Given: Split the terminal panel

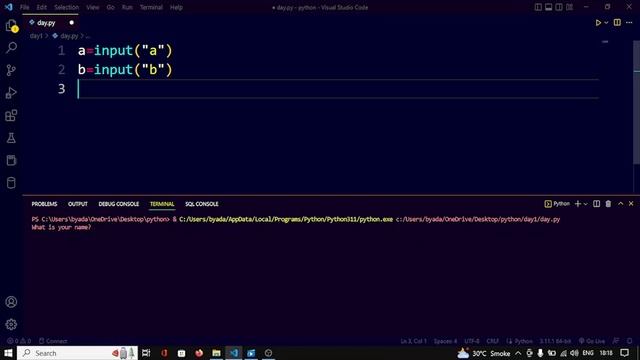Looking at the screenshot, I should pos(596,204).
